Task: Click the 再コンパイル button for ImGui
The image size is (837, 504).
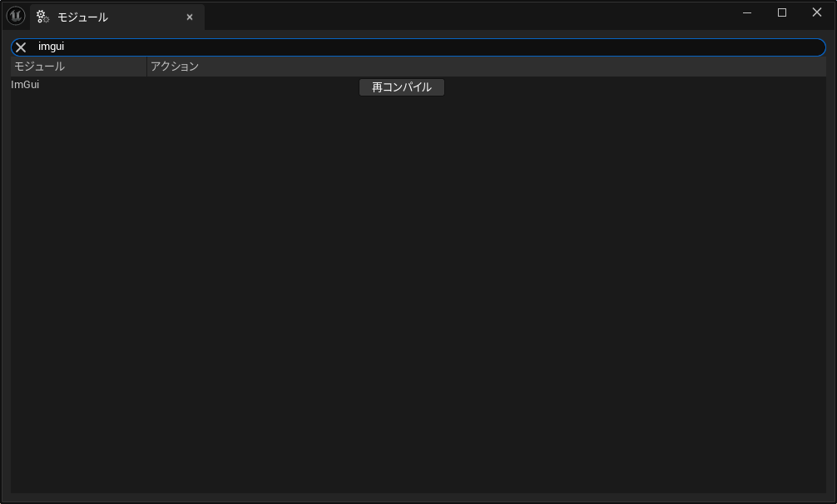Action: [401, 86]
